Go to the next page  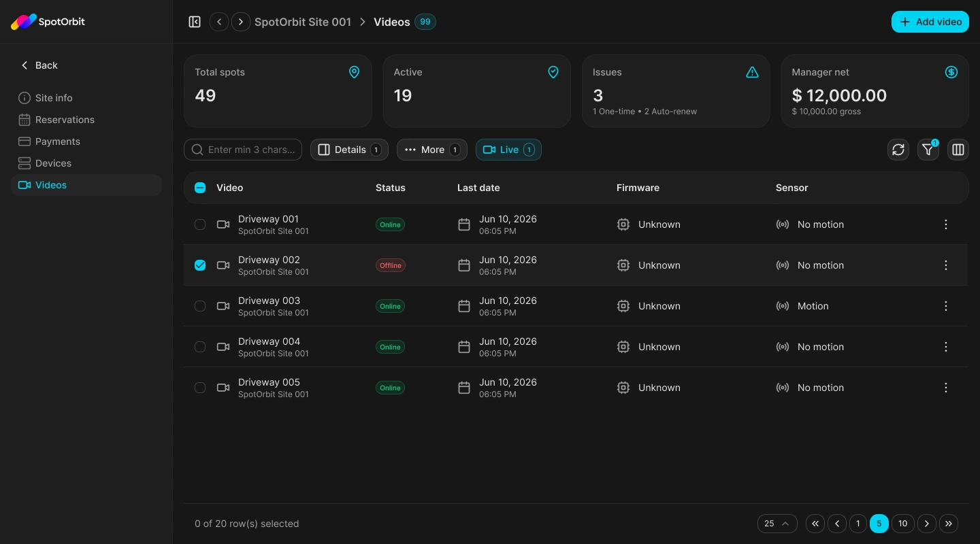pos(927,524)
